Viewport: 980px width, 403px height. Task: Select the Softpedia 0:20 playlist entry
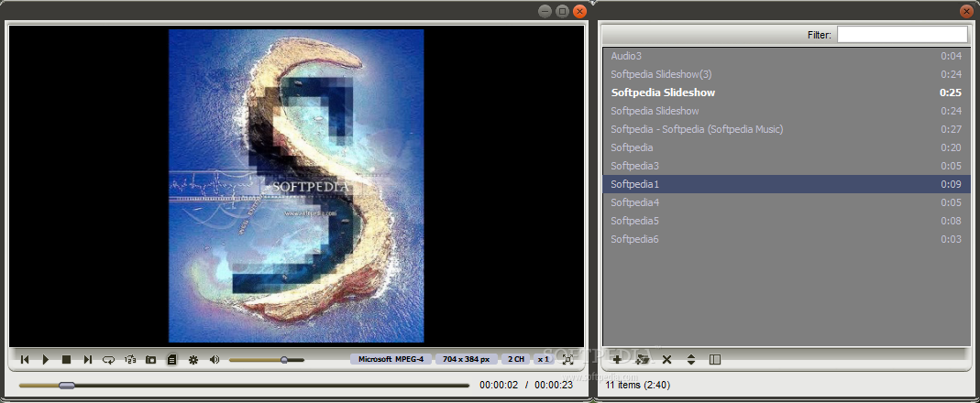pos(787,147)
